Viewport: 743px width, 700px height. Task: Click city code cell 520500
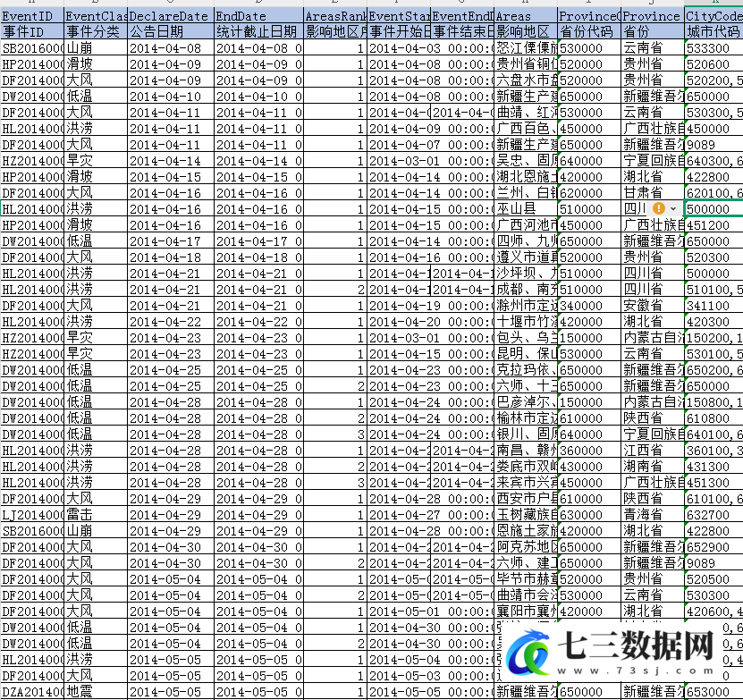[x=713, y=579]
